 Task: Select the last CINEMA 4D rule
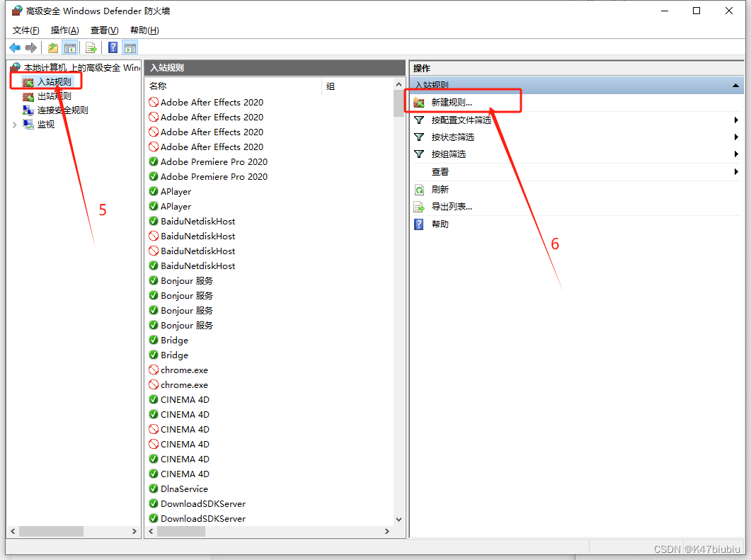pos(185,474)
